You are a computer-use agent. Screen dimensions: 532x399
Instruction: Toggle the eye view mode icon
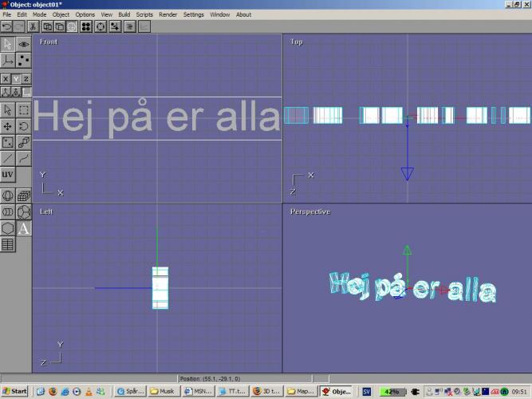click(x=24, y=44)
